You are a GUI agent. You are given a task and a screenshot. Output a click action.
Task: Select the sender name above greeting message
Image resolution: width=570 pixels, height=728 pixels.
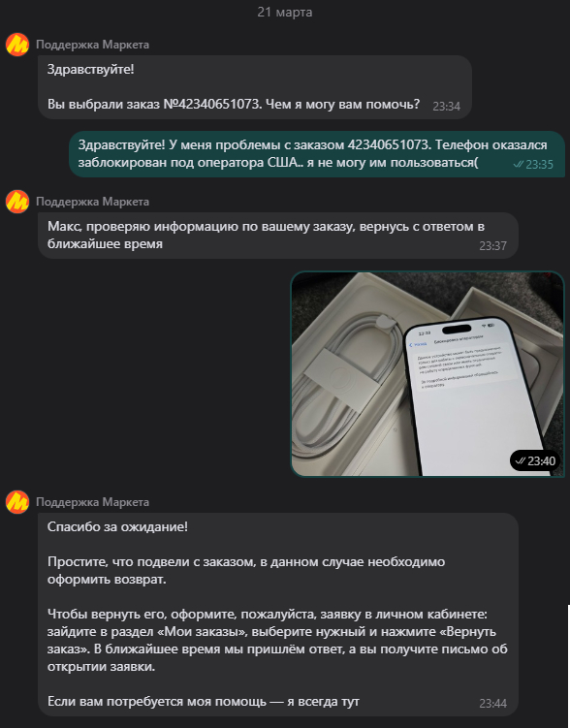pos(92,45)
